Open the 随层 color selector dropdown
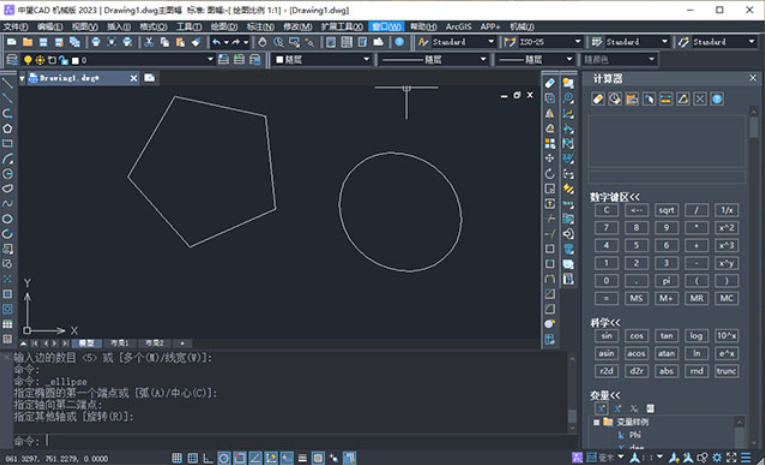 [x=322, y=60]
